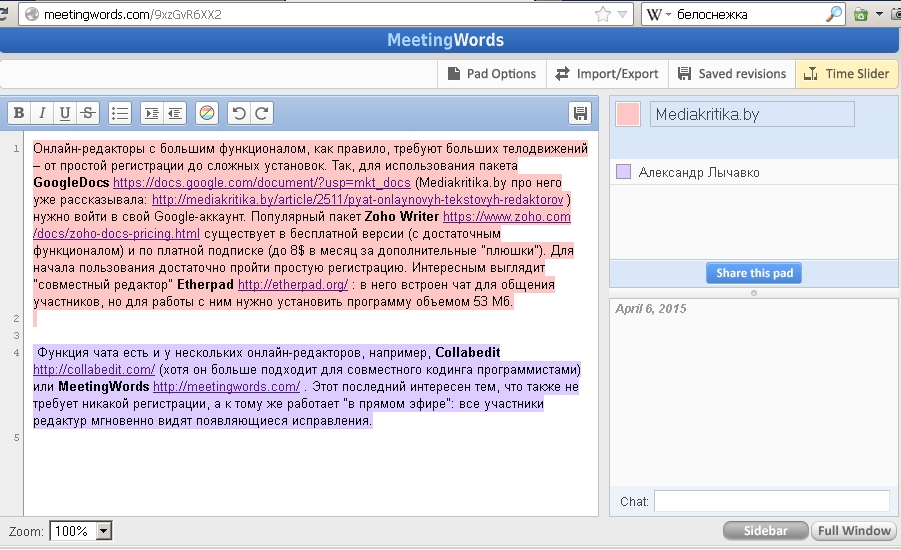901x550 pixels.
Task: Redo the last edit
Action: pyautogui.click(x=262, y=113)
